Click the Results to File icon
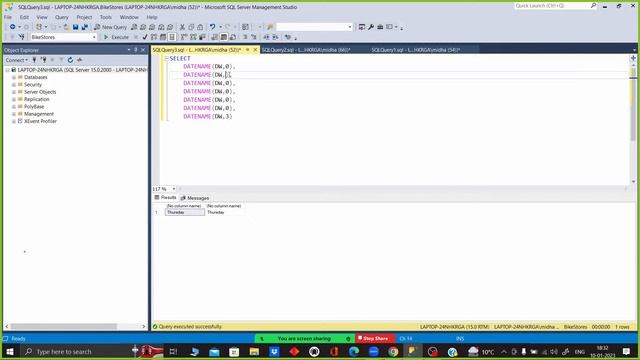Screen dimensions: 640x360 (x=233, y=37)
